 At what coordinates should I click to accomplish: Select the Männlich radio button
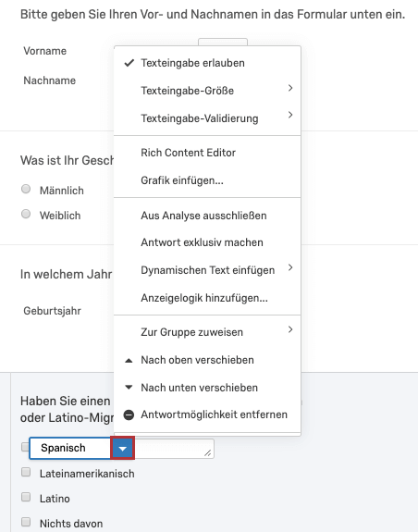click(26, 189)
